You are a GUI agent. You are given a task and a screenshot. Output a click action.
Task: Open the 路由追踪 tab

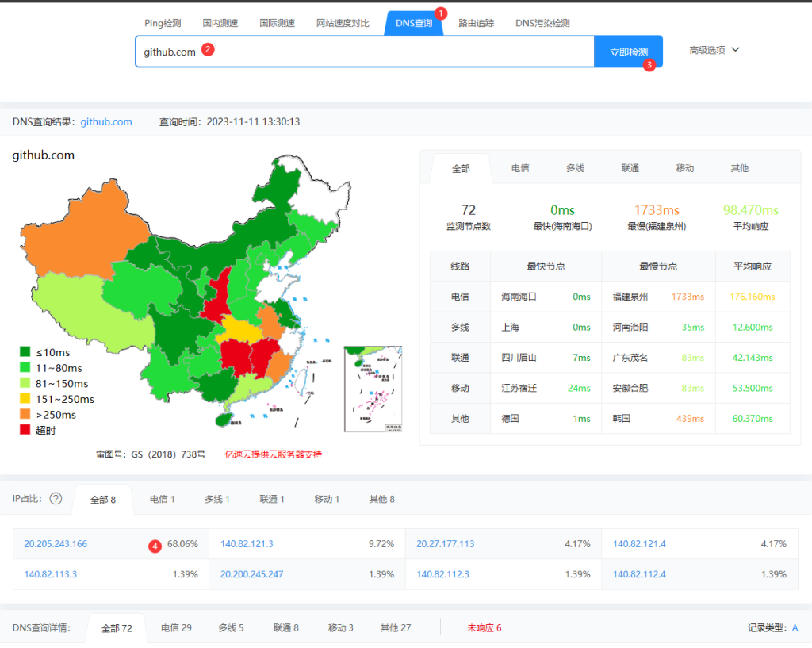click(x=477, y=23)
